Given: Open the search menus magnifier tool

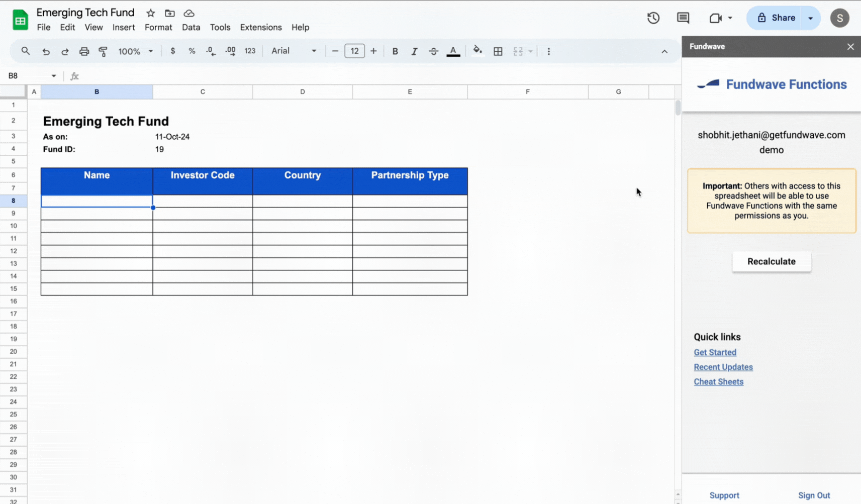Looking at the screenshot, I should click(26, 51).
